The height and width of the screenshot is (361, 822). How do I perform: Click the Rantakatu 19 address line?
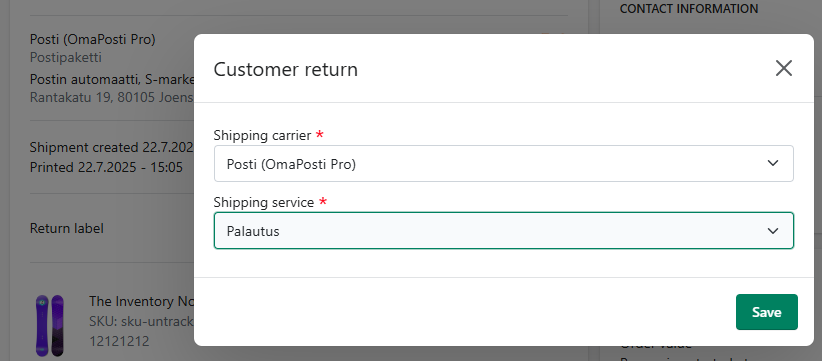tap(112, 97)
